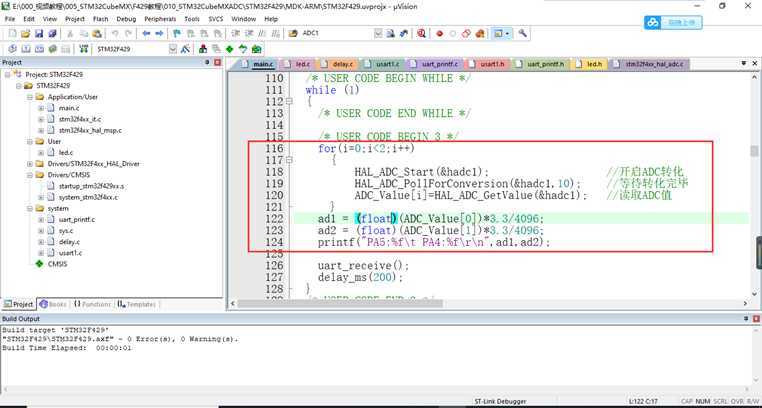This screenshot has width=762, height=408.
Task: Expand the Drivers/STM32F4xx_HAL_Driver folder
Action: point(30,164)
